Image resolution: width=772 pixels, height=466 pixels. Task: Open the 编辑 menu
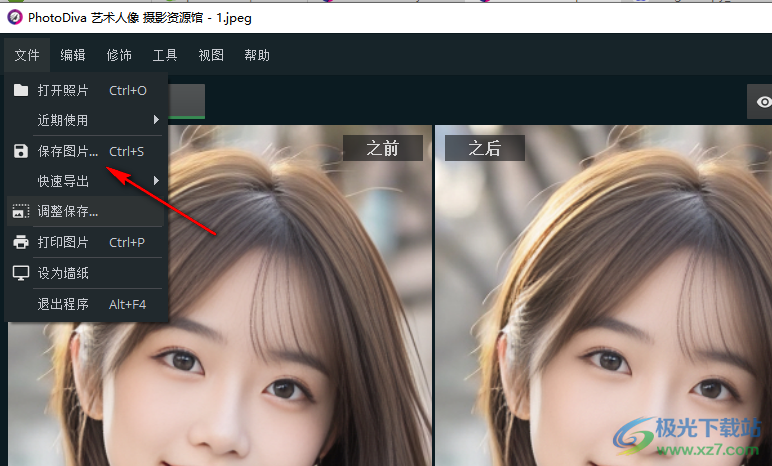[x=73, y=55]
